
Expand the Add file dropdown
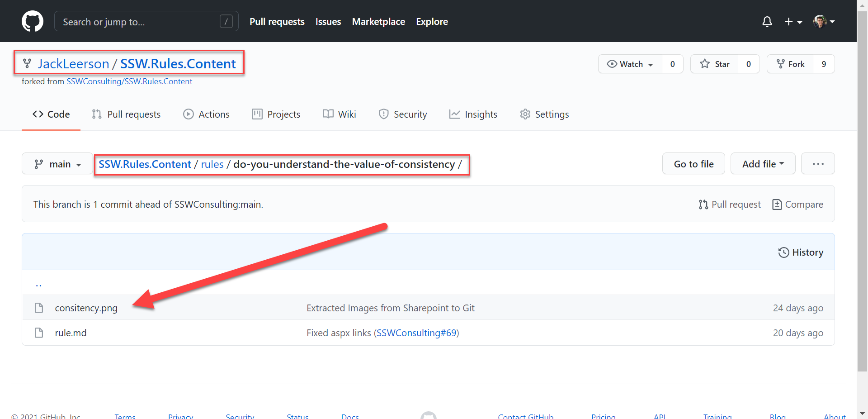click(763, 164)
